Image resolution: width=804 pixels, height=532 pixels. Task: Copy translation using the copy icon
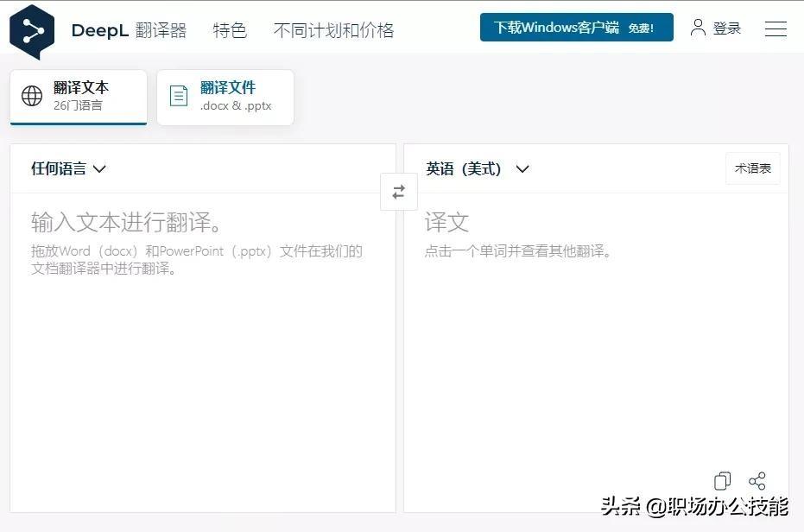tap(723, 481)
